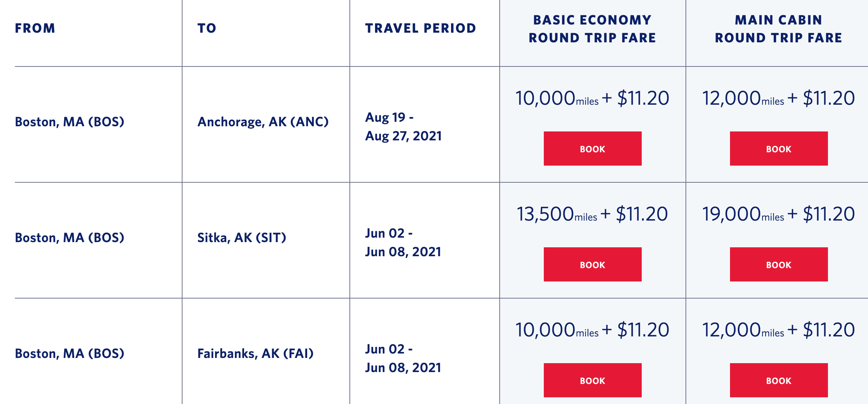This screenshot has height=404, width=868.
Task: Click Main Cabin Round Trip Fare header
Action: (x=779, y=29)
